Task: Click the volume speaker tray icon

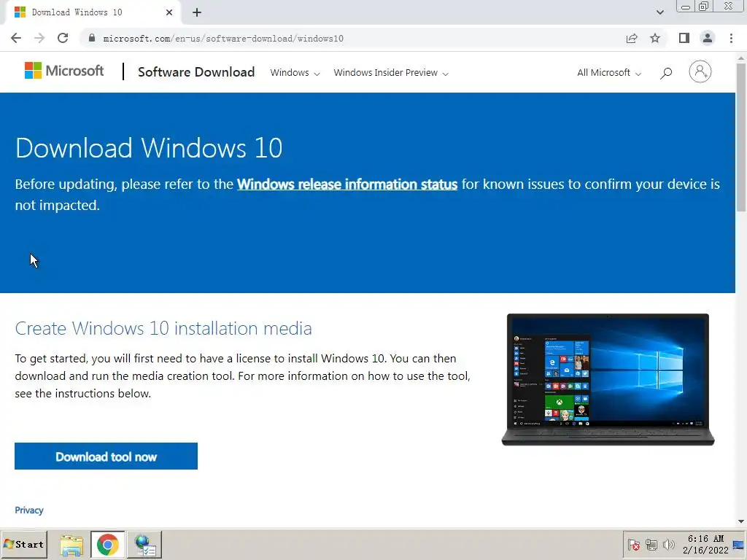Action: tap(669, 545)
